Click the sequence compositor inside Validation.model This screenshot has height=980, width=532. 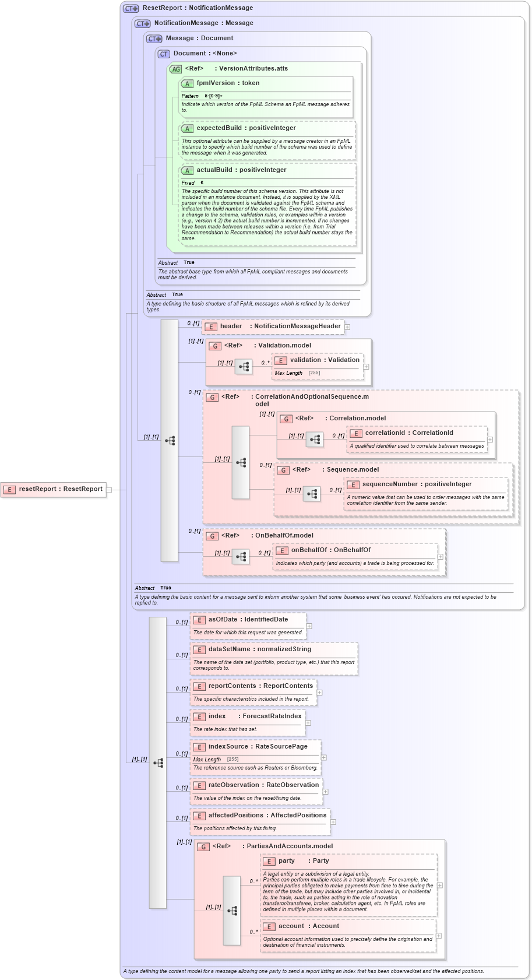click(x=244, y=367)
